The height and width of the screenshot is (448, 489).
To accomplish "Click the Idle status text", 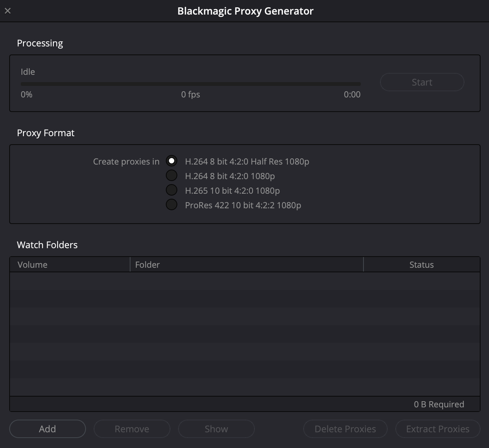I will click(27, 71).
